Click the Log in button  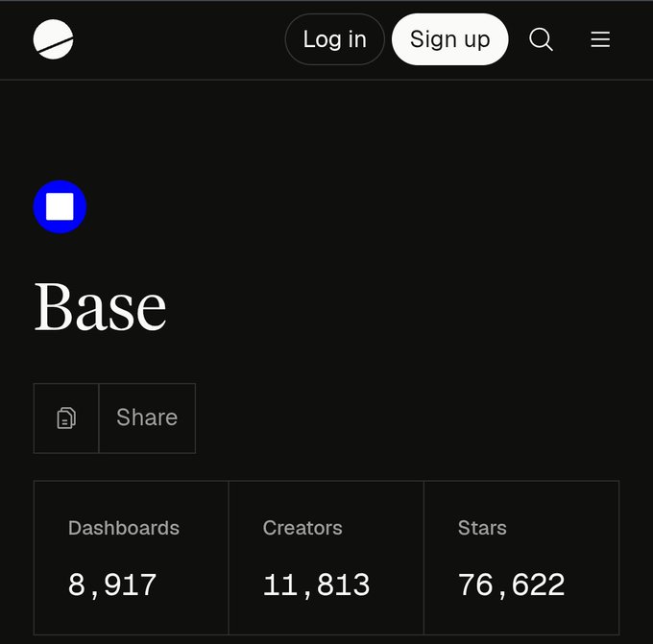coord(335,39)
